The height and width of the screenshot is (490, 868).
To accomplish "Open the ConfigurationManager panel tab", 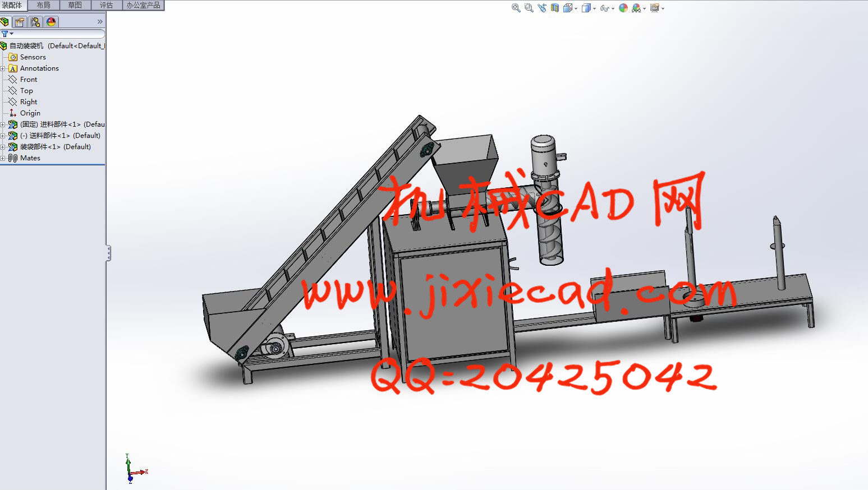I will pyautogui.click(x=35, y=22).
